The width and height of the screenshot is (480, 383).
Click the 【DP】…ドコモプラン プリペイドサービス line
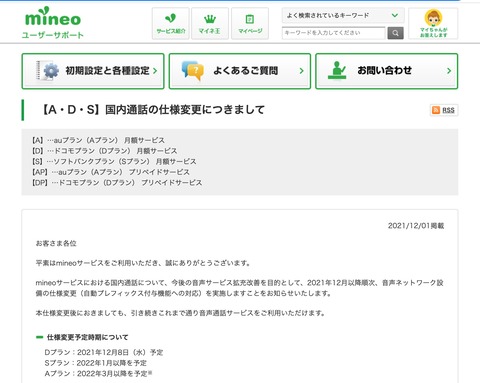tap(117, 183)
